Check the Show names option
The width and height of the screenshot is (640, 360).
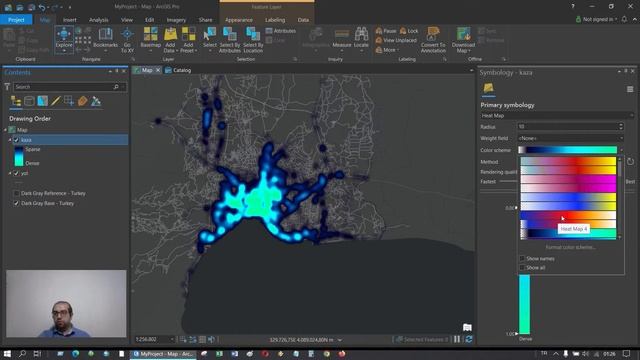click(x=522, y=258)
